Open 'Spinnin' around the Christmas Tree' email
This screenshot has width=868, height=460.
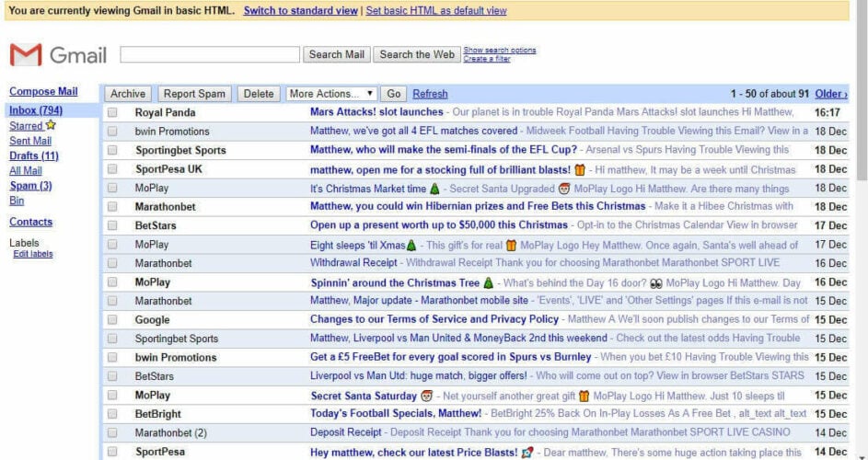(x=402, y=282)
